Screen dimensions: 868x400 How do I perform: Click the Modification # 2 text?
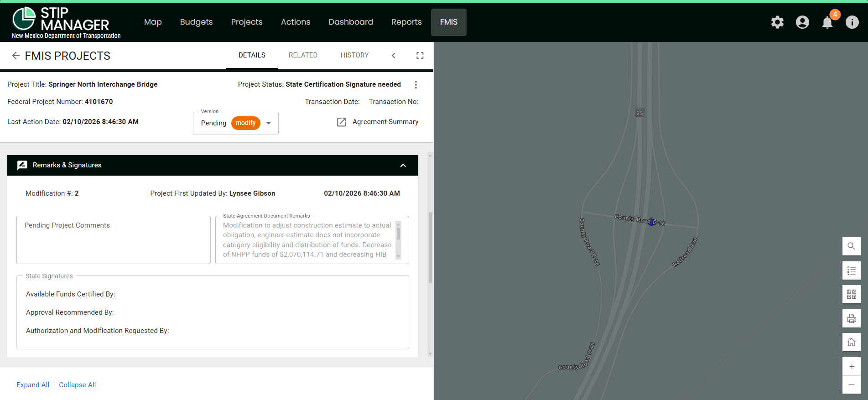[x=52, y=193]
